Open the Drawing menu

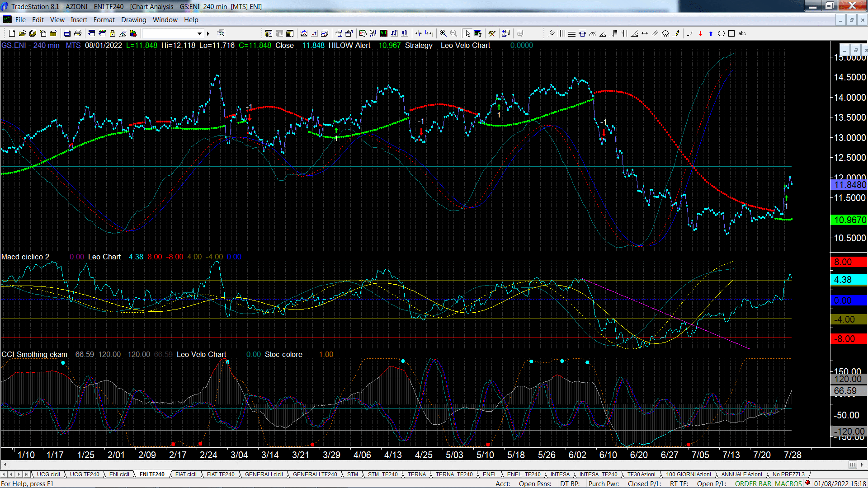click(x=134, y=20)
